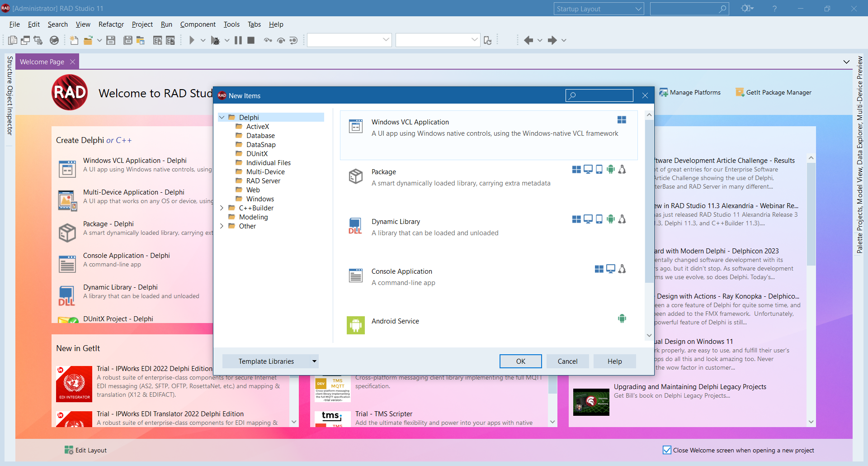Image resolution: width=868 pixels, height=466 pixels.
Task: Open the Tools menu
Action: (x=231, y=24)
